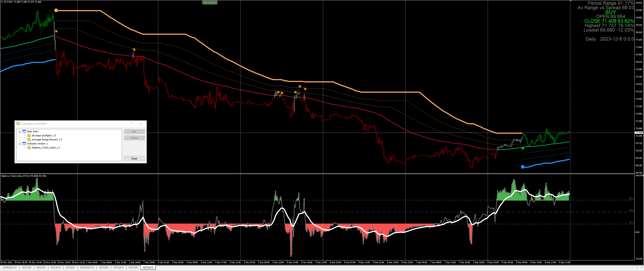Select the active rightmost WTI,M15 tab
The width and height of the screenshot is (644, 271).
point(148,267)
